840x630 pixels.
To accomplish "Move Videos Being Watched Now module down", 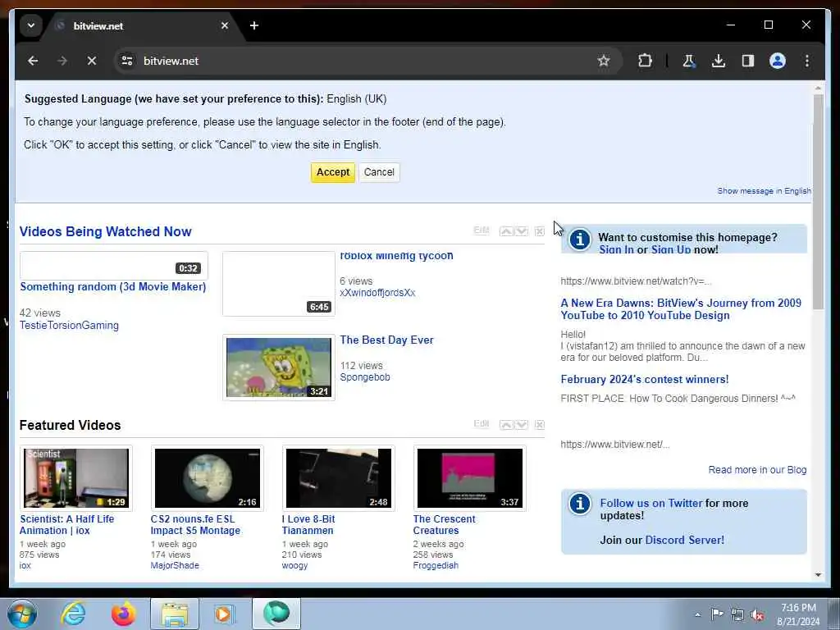I will click(521, 231).
